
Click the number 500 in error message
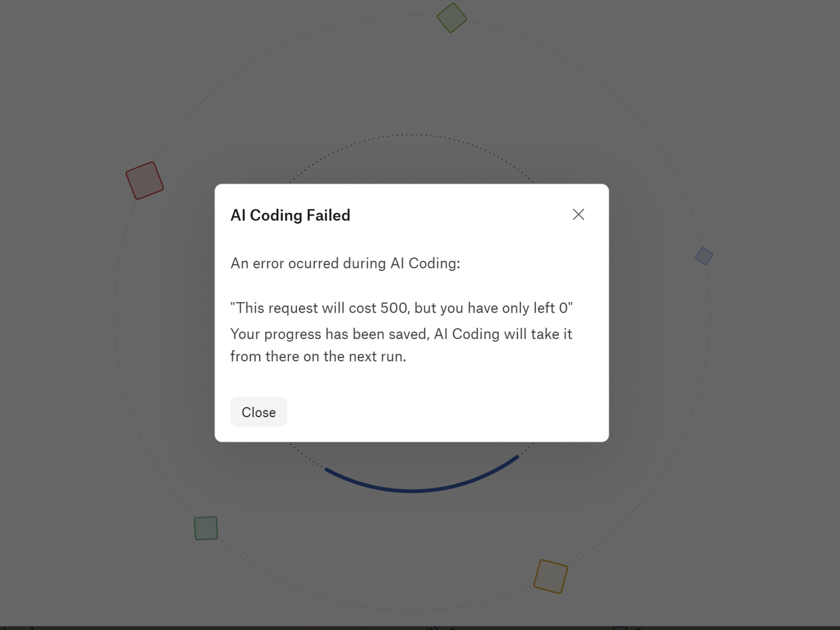pos(394,308)
